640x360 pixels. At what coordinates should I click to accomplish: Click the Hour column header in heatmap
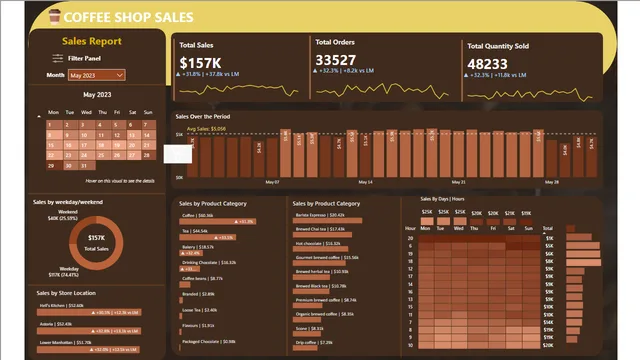pyautogui.click(x=410, y=229)
